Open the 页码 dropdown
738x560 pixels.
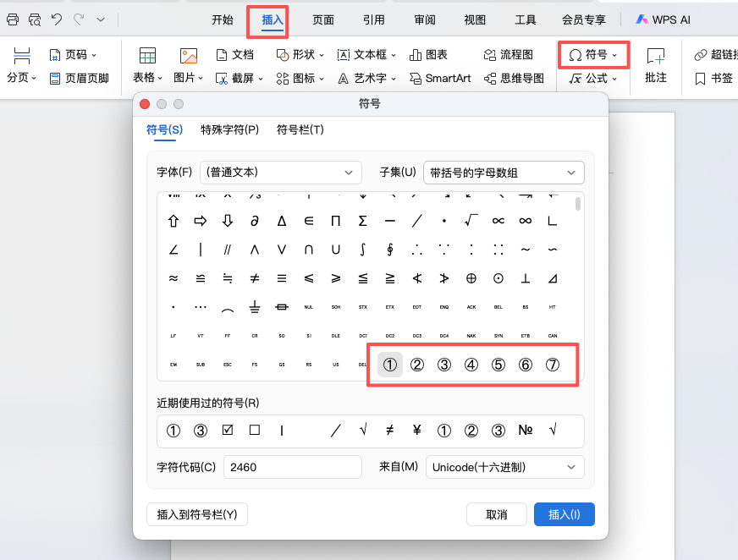73,55
